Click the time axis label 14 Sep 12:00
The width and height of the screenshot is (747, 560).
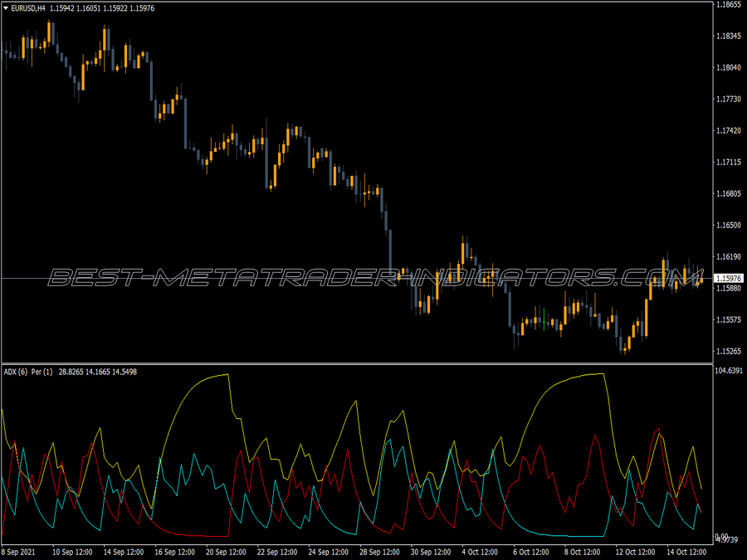[x=124, y=553]
